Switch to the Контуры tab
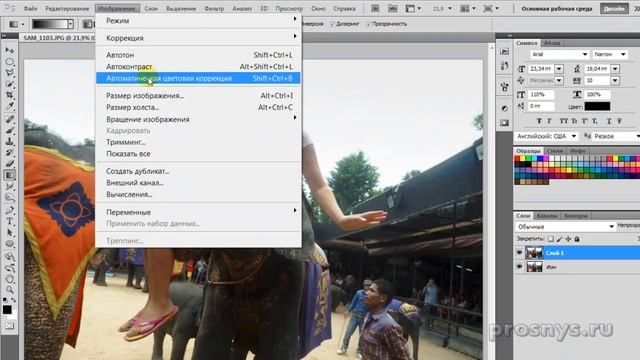Screen dimensions: 640x360 click(x=576, y=216)
